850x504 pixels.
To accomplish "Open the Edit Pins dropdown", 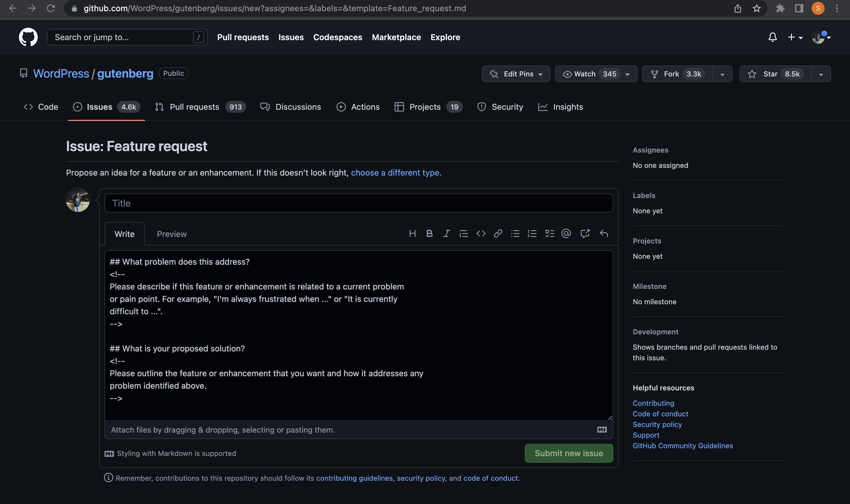I will click(516, 74).
